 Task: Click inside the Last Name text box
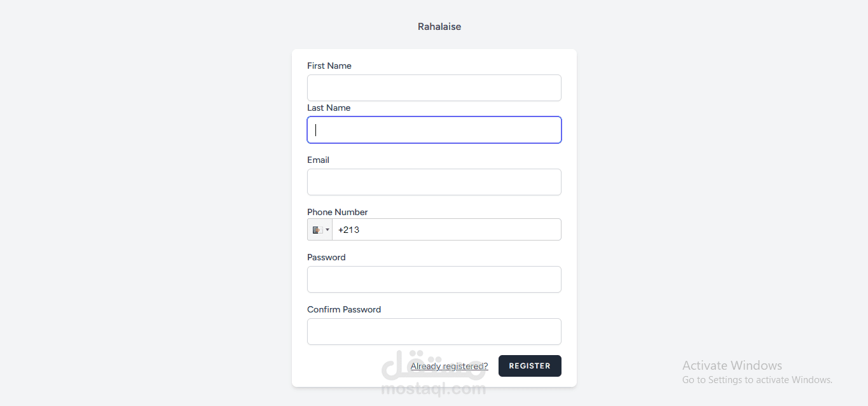[434, 130]
